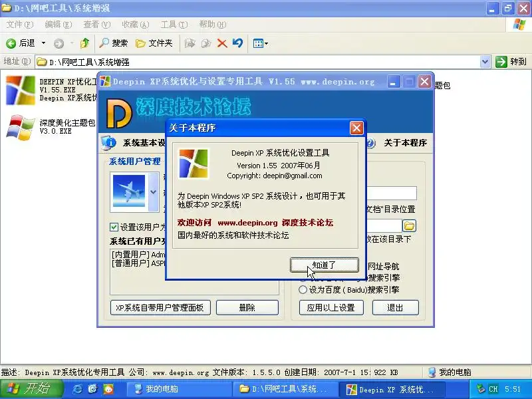Open the user picture dropdown arrow
This screenshot has height=399, width=532.
coord(154,192)
